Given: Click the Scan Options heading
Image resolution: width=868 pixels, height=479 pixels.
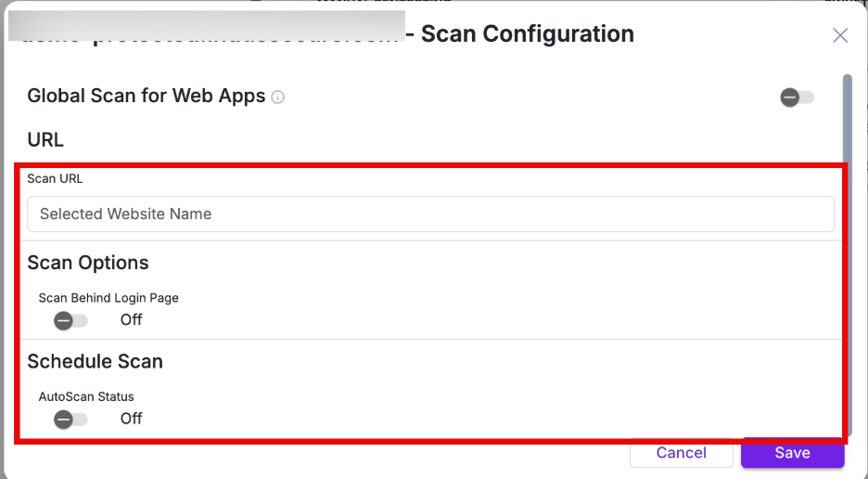Looking at the screenshot, I should pos(88,263).
